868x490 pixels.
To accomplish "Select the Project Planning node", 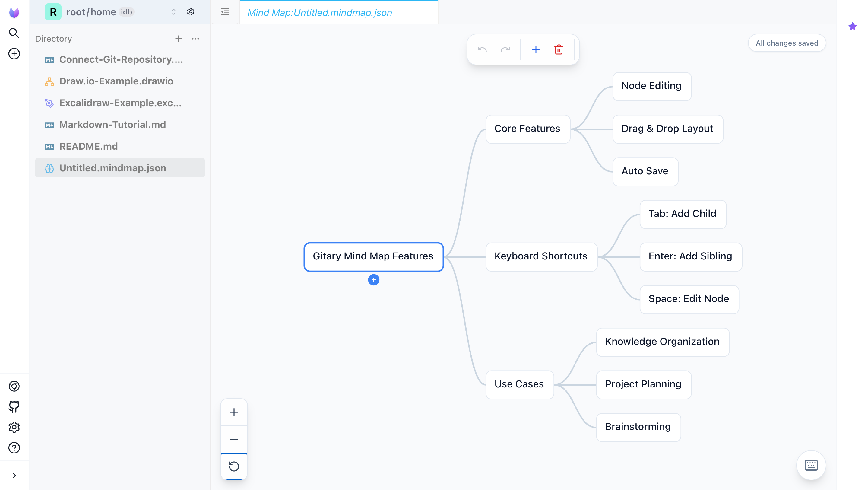I will [x=644, y=384].
